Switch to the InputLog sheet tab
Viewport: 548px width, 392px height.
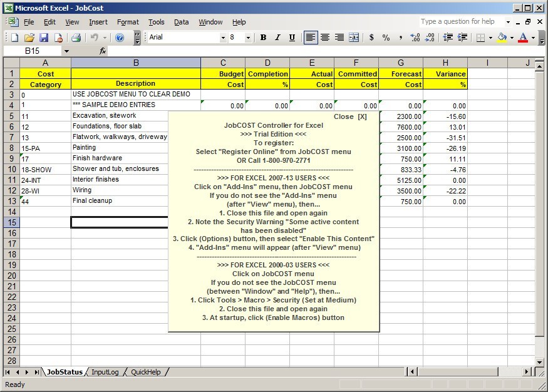coord(105,372)
